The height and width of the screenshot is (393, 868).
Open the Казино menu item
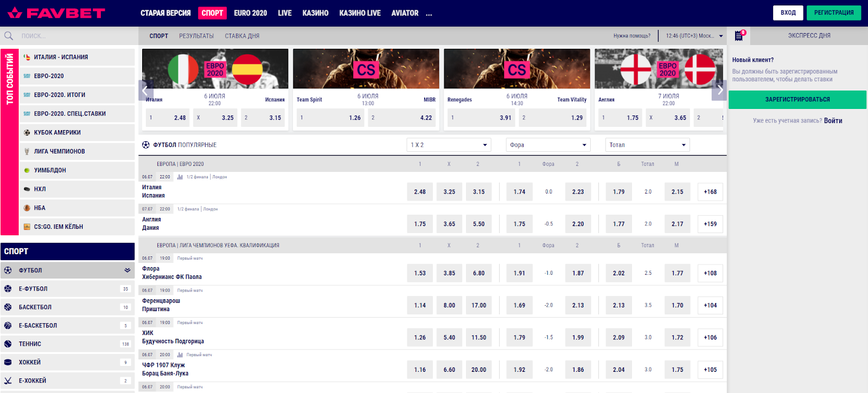315,13
